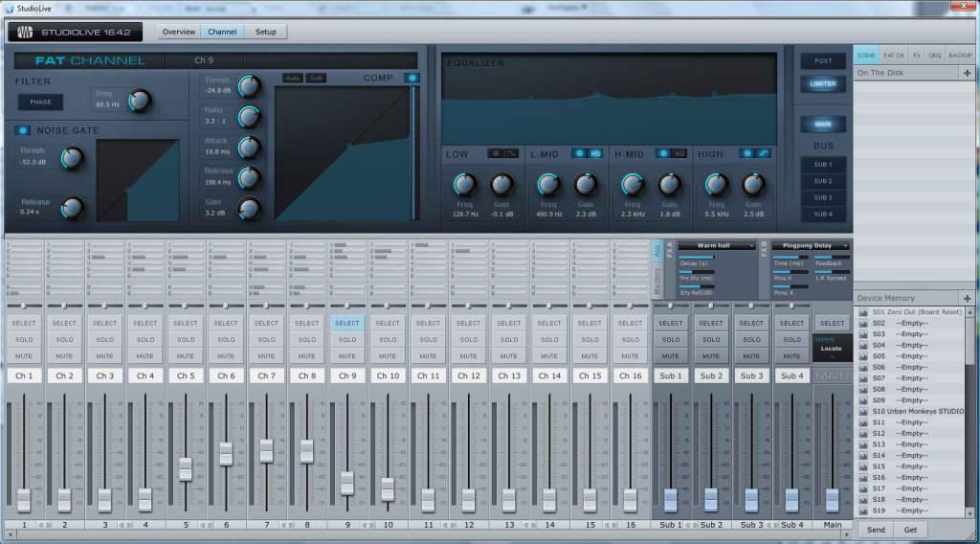Toggle the Noise Gate power button
Screen dimensions: 980x544
point(23,130)
